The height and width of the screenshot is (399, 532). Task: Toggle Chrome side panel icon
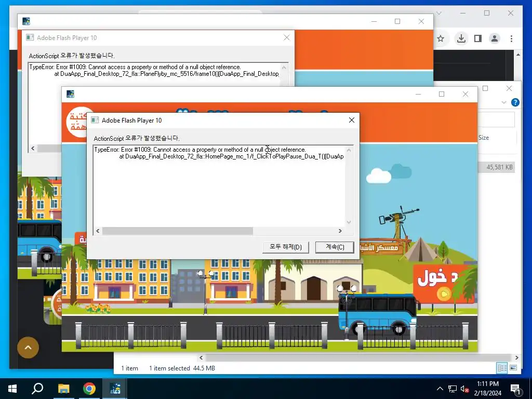(478, 38)
